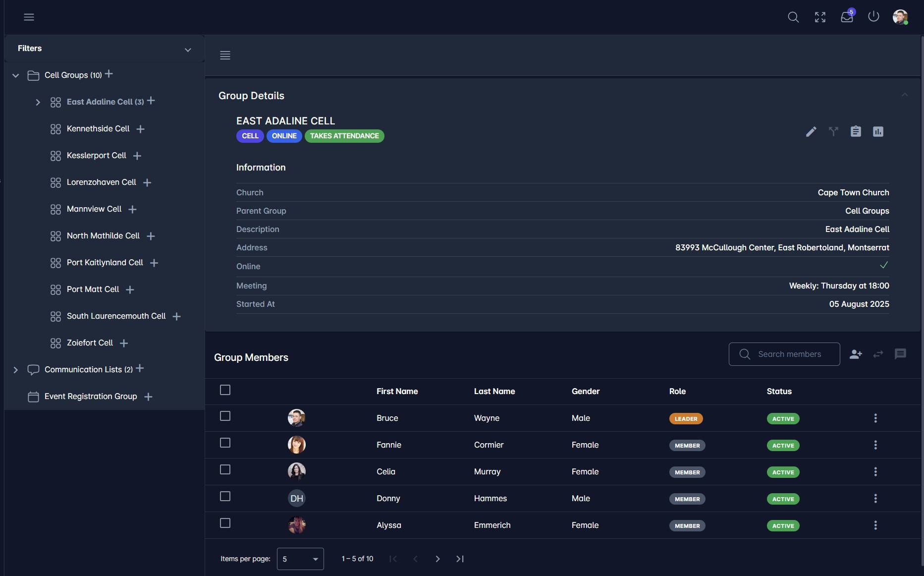
Task: Click the attendance clipboard icon
Action: (x=856, y=131)
